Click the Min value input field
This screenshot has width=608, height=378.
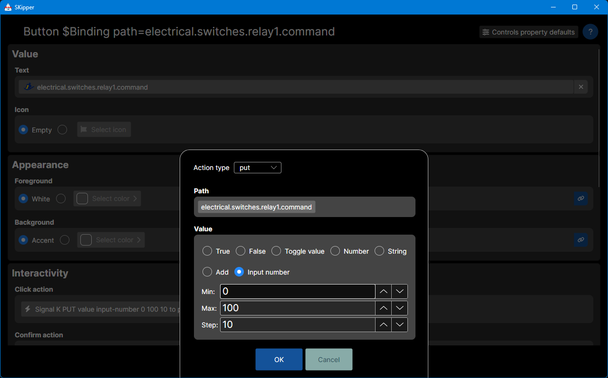[x=297, y=292]
